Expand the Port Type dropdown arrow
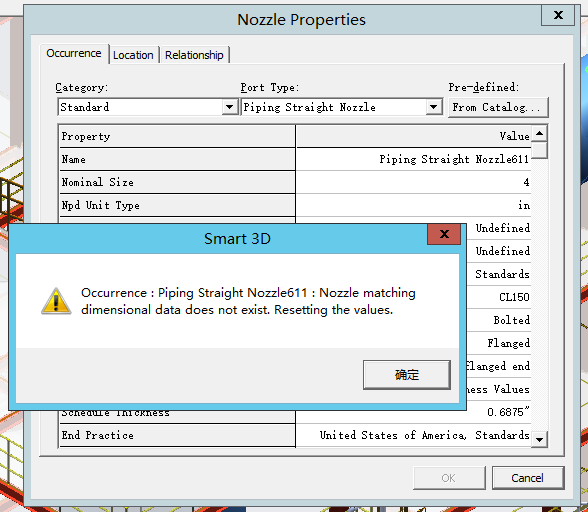588x512 pixels. point(433,107)
